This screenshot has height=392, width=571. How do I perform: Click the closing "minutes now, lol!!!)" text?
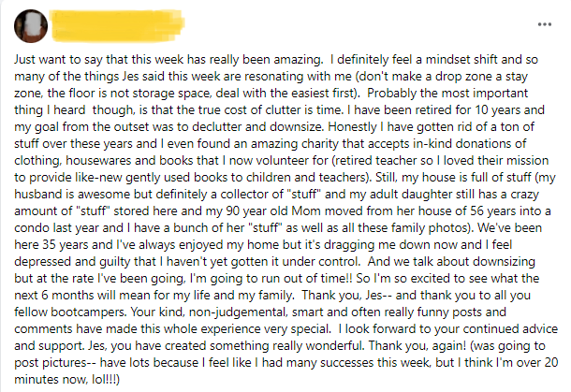(x=66, y=379)
